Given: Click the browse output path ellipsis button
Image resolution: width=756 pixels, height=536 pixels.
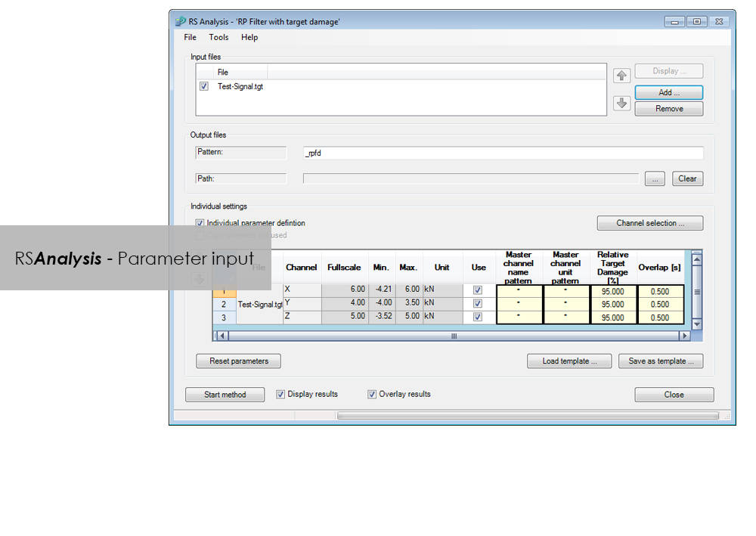Looking at the screenshot, I should click(x=655, y=179).
